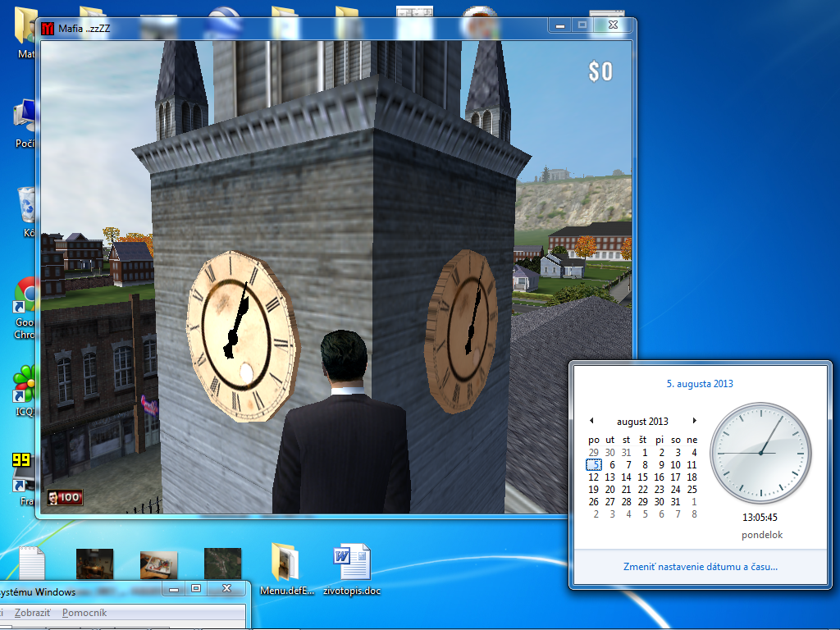This screenshot has height=630, width=840.
Task: Click the light clock face on tower
Action: point(242,336)
